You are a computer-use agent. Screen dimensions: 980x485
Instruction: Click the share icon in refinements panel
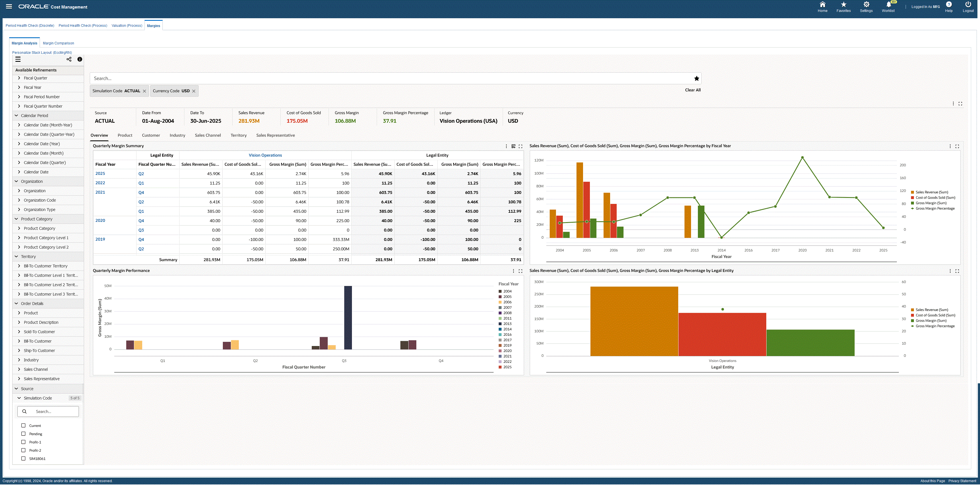coord(69,59)
